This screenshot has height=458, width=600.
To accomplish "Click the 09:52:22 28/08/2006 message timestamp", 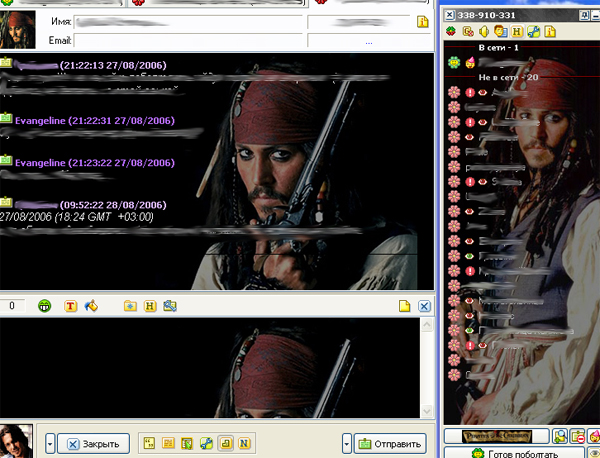I will coord(113,205).
